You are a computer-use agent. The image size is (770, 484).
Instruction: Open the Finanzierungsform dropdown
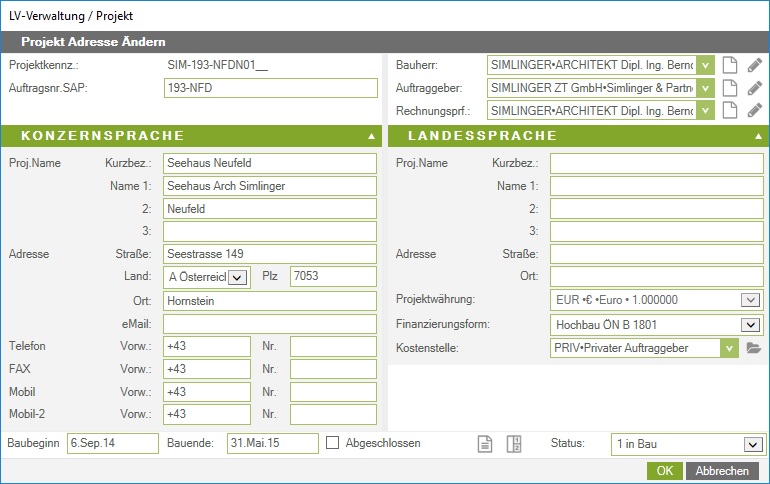click(x=750, y=324)
